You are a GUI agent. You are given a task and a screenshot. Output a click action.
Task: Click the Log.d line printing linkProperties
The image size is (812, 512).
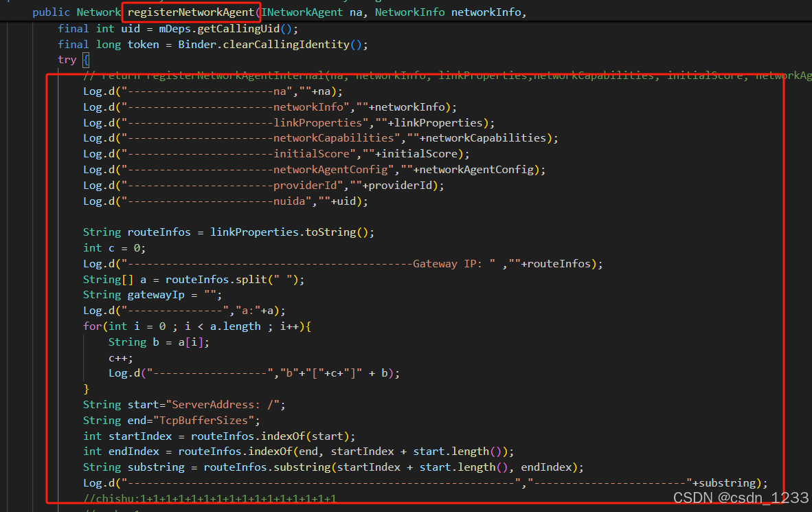(289, 123)
